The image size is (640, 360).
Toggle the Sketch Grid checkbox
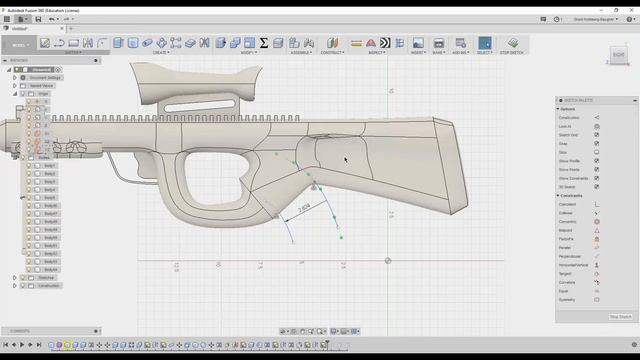596,135
